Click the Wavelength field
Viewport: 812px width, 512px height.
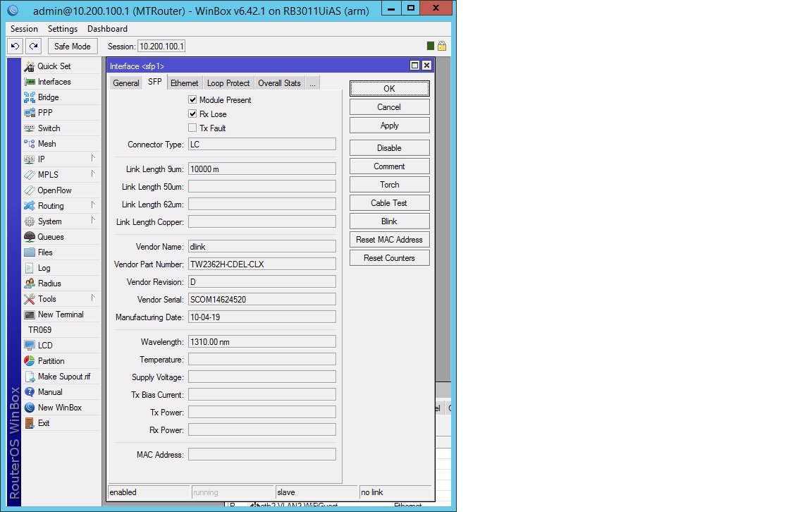point(262,341)
